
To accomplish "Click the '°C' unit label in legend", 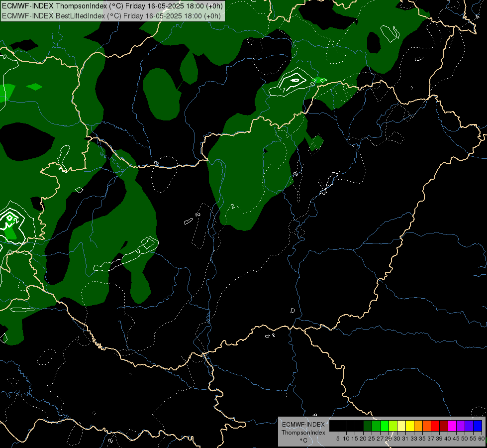I will [303, 441].
